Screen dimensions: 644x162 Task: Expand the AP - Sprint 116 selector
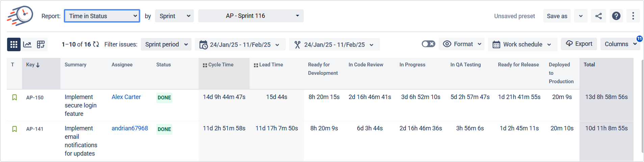point(251,16)
